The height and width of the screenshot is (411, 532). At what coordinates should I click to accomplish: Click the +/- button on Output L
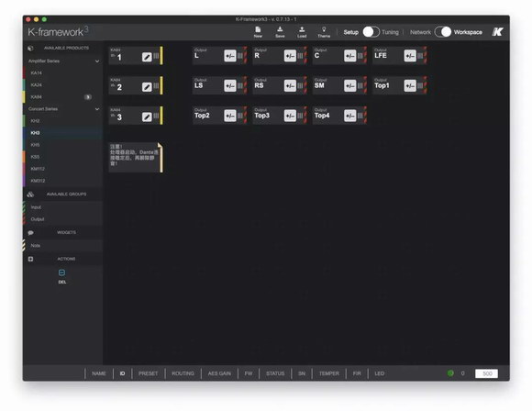230,56
